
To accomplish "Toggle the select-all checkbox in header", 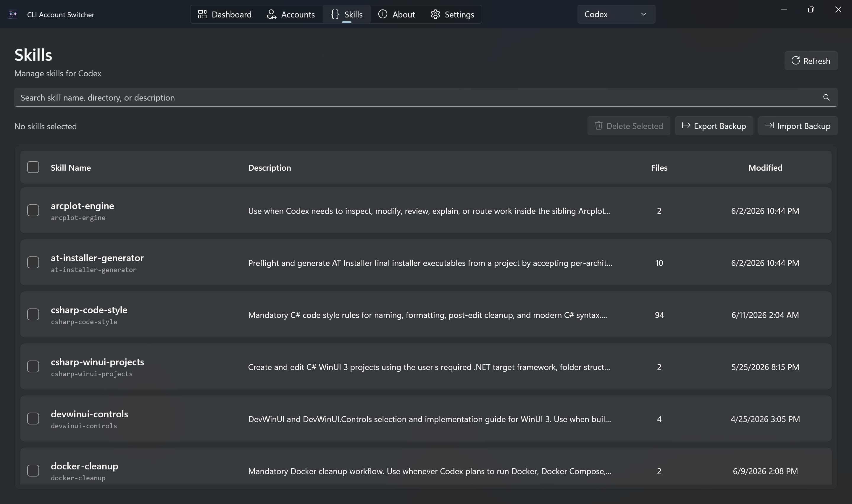I will coord(33,167).
